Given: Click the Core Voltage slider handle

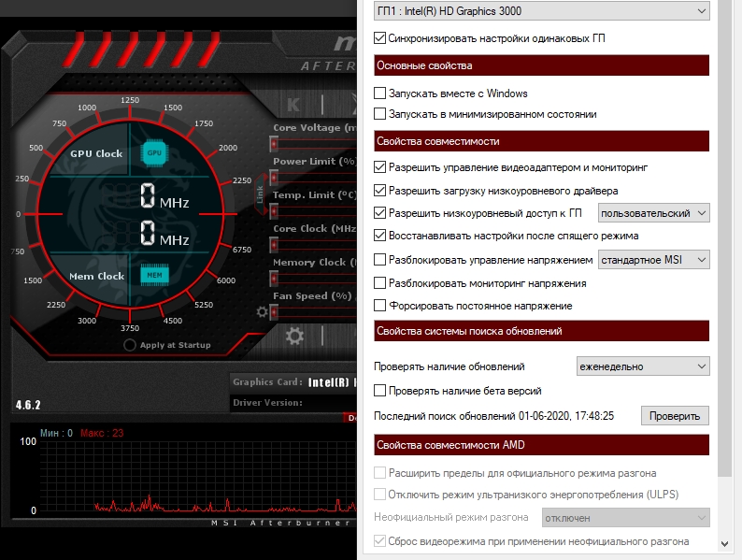Looking at the screenshot, I should point(274,143).
